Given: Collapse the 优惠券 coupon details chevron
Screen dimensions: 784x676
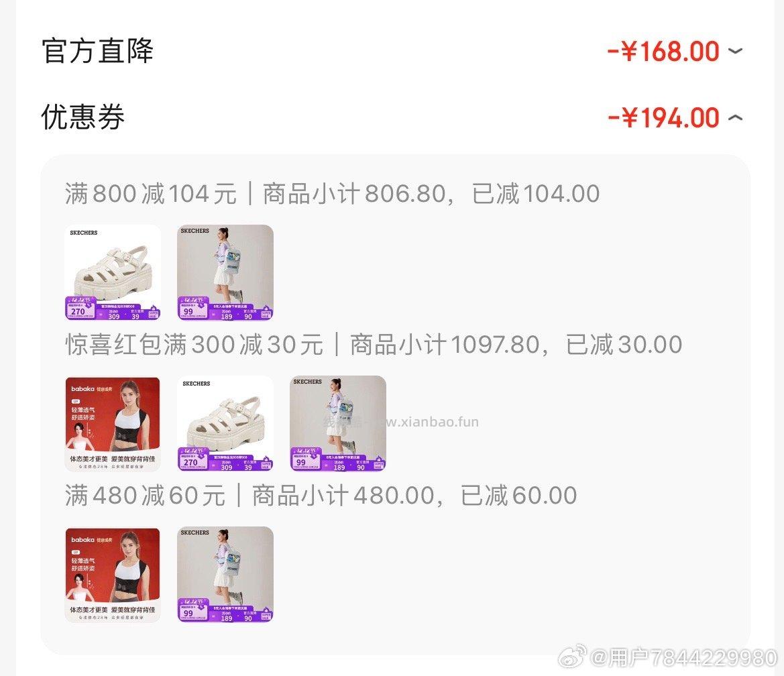Looking at the screenshot, I should coord(735,117).
